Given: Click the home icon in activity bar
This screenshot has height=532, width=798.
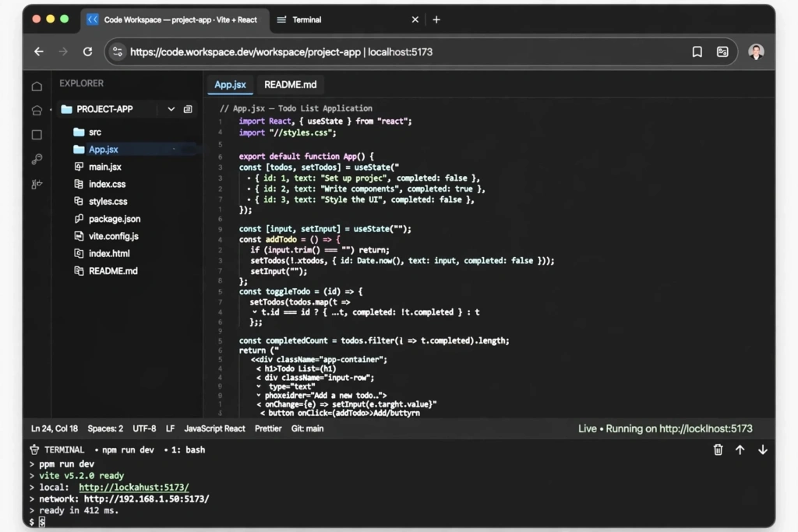Looking at the screenshot, I should tap(37, 86).
